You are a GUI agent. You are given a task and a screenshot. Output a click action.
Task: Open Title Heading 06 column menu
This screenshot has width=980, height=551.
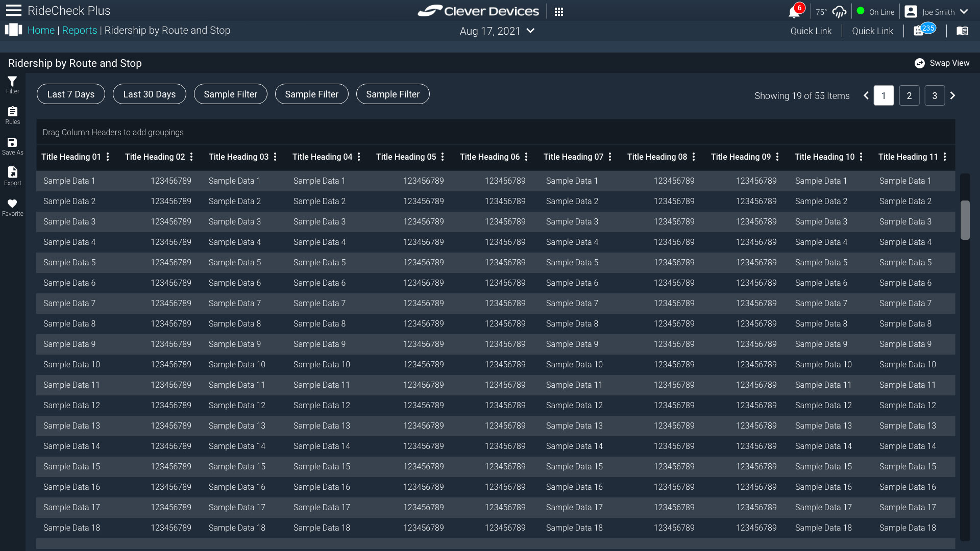(x=526, y=157)
